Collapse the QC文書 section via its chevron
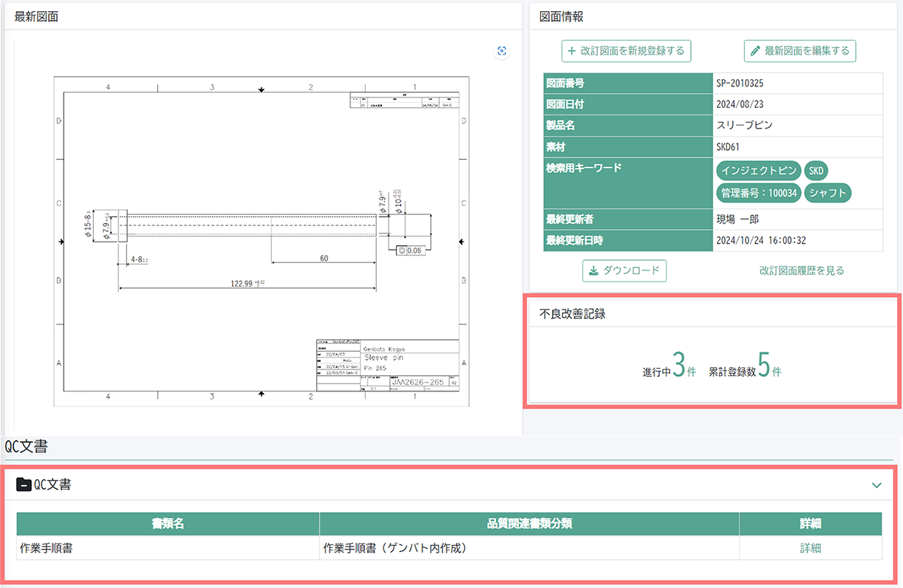The image size is (903, 588). [877, 485]
